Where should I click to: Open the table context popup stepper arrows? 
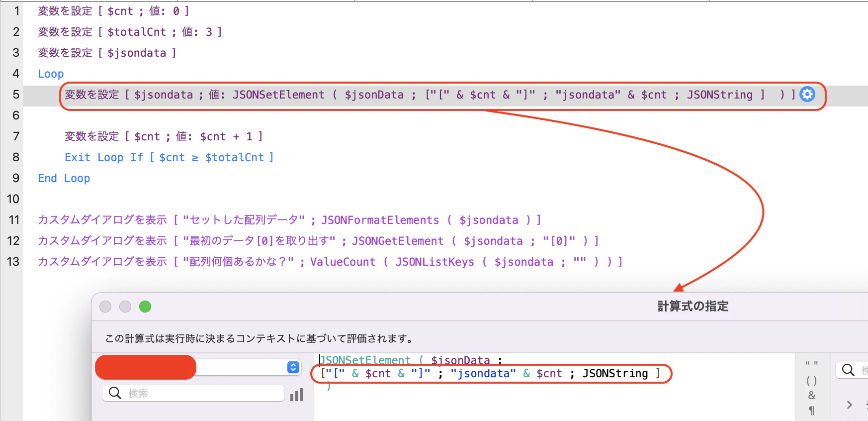pyautogui.click(x=293, y=367)
